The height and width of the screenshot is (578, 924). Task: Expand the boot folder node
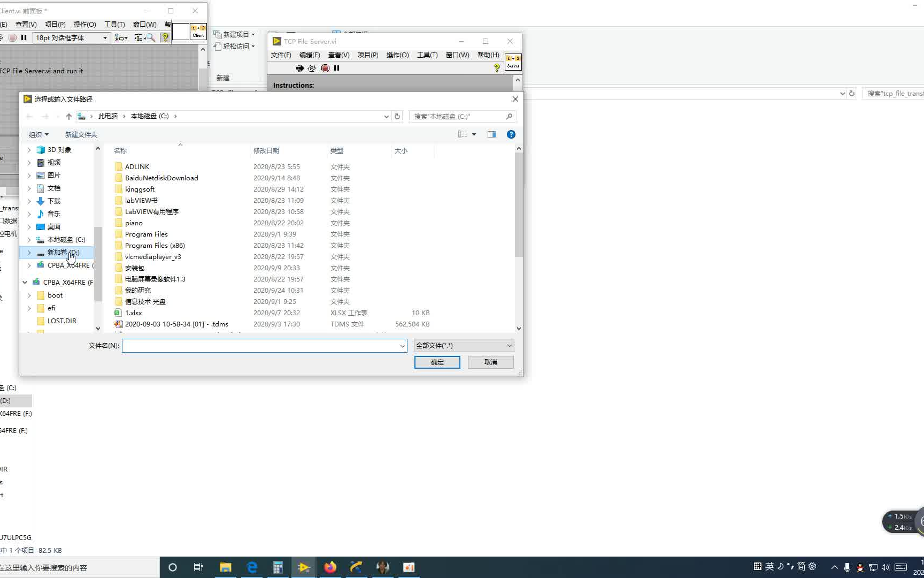pyautogui.click(x=29, y=295)
